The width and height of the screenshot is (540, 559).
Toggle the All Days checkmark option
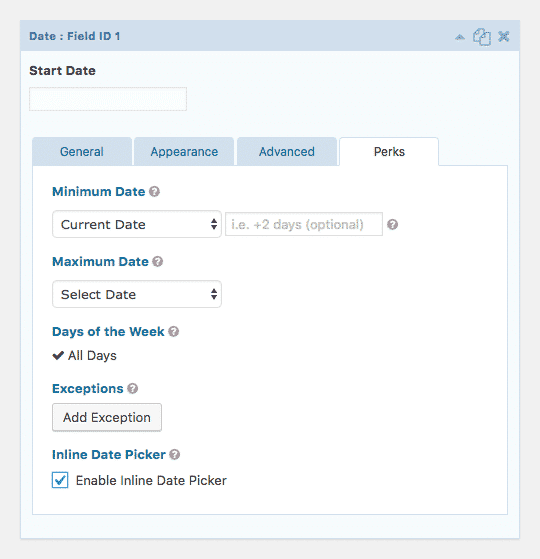pyautogui.click(x=84, y=356)
